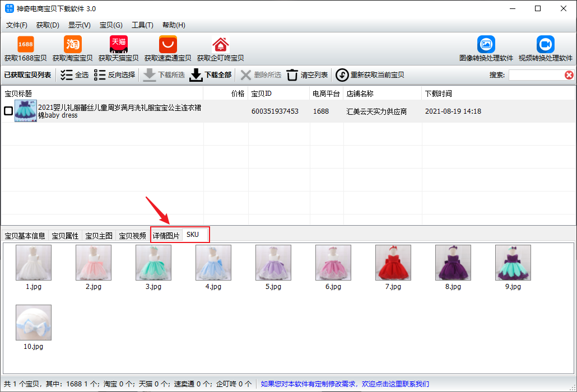
Task: Select the 9.jpg purple-green dress thumbnail
Action: point(513,263)
